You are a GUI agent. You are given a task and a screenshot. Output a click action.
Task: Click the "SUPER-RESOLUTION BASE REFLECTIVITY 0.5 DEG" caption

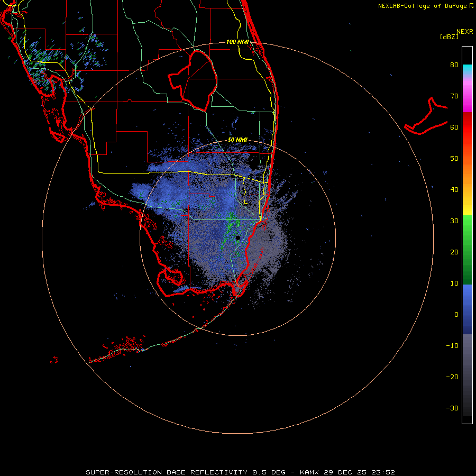coord(186,472)
